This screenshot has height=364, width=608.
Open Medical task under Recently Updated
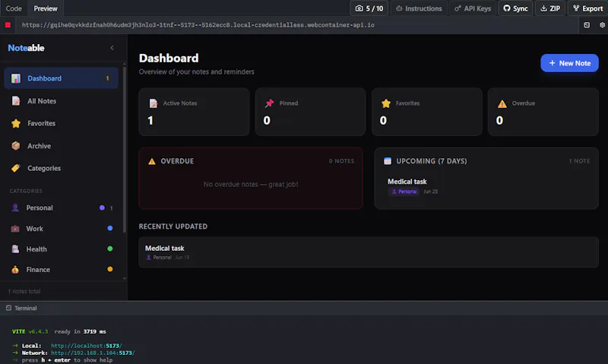click(369, 252)
